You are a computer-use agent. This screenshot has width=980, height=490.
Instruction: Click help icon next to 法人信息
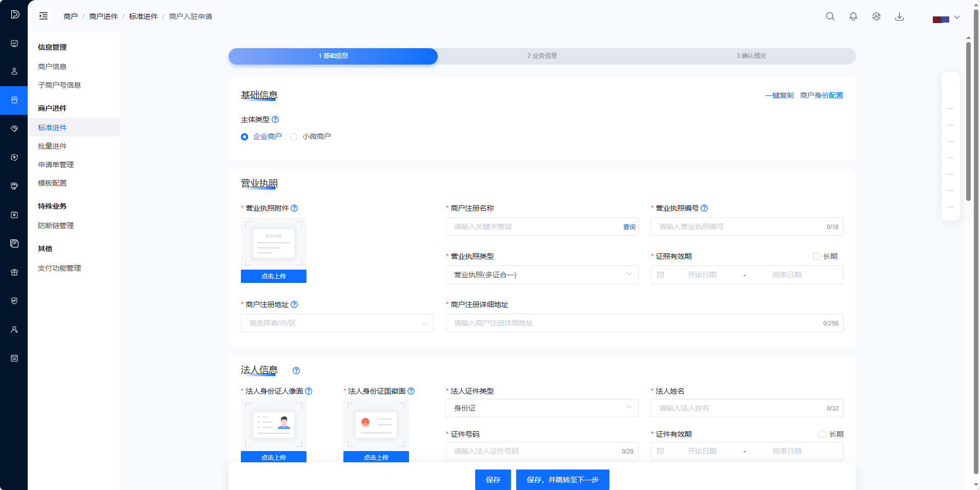coord(296,371)
